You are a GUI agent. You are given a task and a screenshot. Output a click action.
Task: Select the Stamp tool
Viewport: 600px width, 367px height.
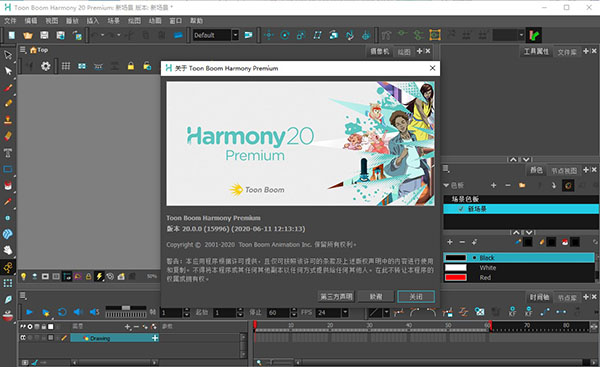8,120
